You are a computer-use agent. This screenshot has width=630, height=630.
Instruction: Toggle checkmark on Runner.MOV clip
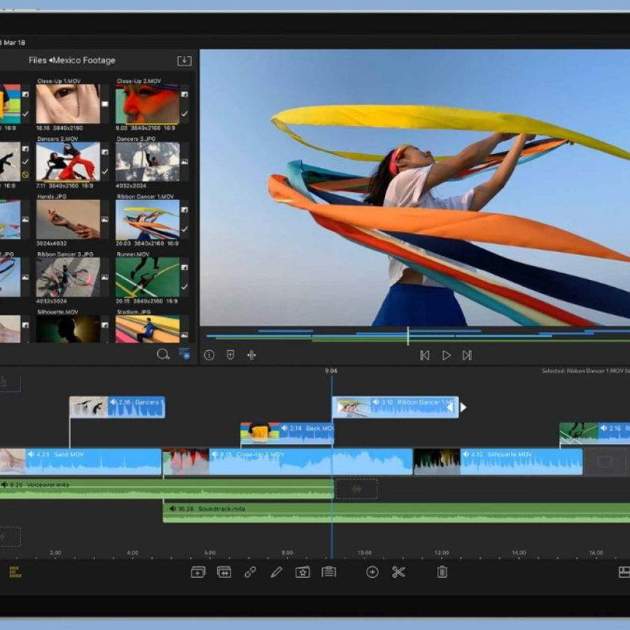[x=185, y=289]
